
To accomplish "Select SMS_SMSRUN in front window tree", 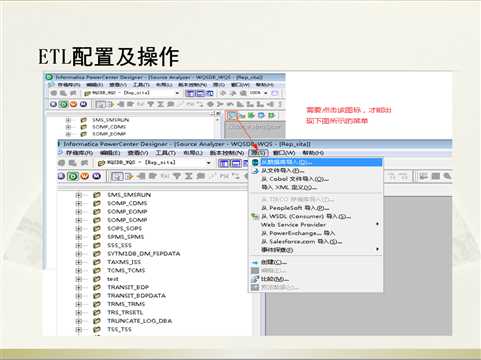I will [x=129, y=195].
